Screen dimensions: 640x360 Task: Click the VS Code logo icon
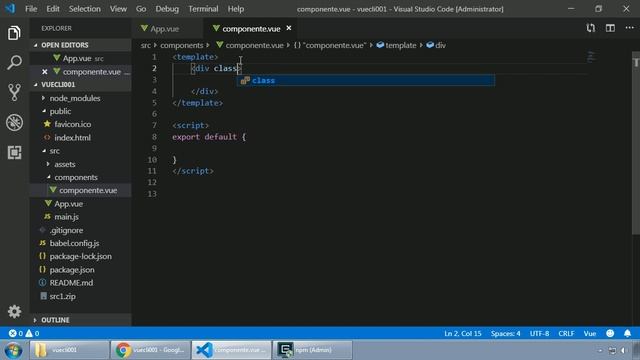tap(10, 8)
